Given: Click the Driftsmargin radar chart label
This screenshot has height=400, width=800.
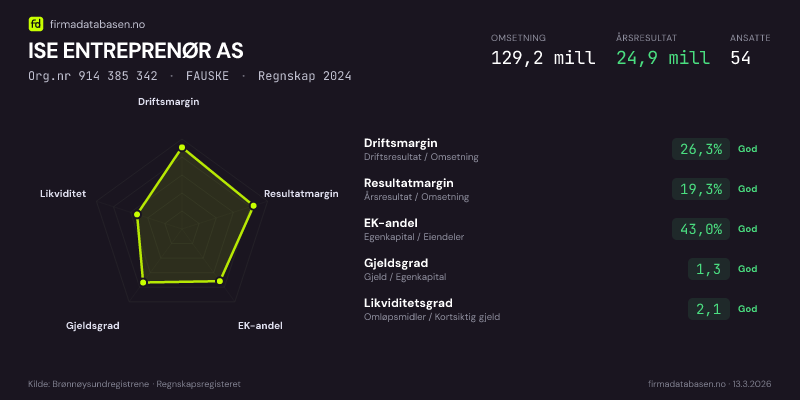Looking at the screenshot, I should (x=168, y=101).
